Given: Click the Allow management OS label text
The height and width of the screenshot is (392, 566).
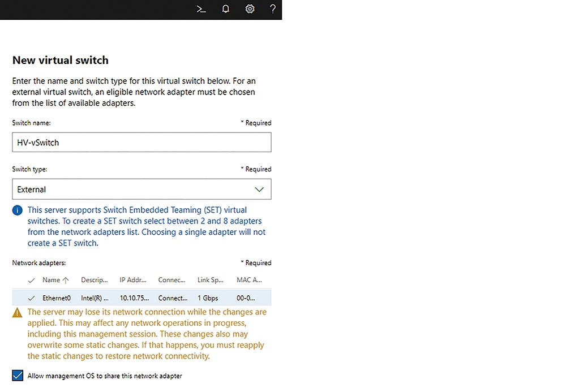Looking at the screenshot, I should (x=105, y=376).
